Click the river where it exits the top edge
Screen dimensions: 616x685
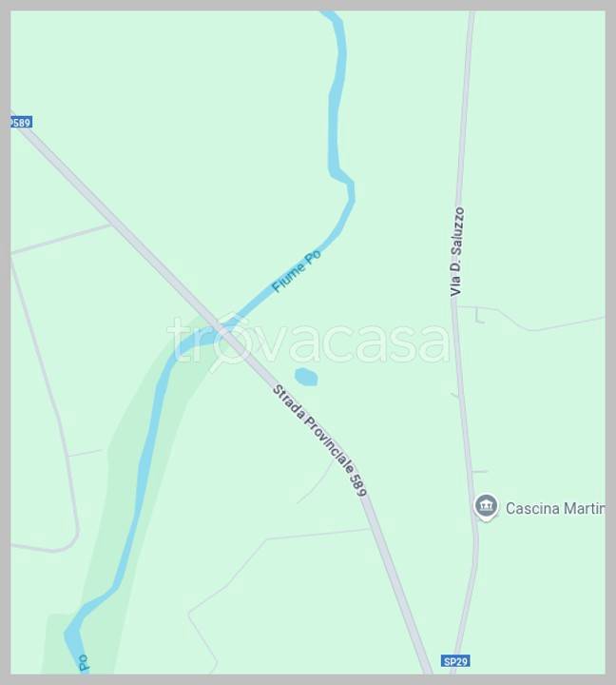[331, 16]
